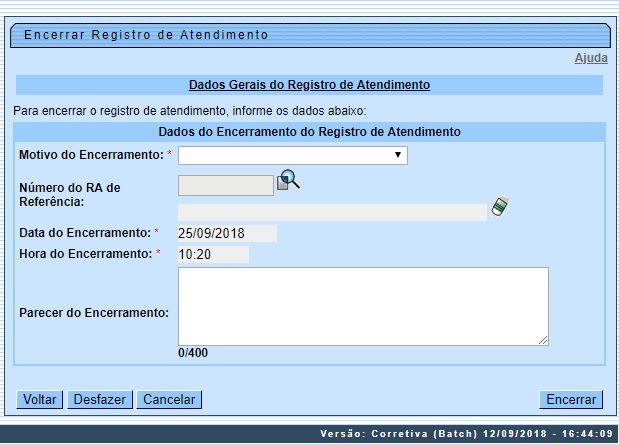Expand Dados Gerais do Registro de Atendimento
Screen dimensions: 619x445
coord(309,86)
